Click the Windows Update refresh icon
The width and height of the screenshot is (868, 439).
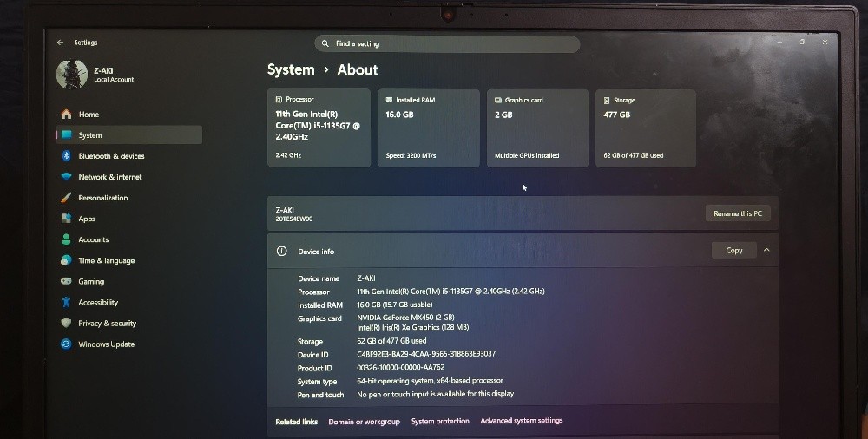pos(67,344)
